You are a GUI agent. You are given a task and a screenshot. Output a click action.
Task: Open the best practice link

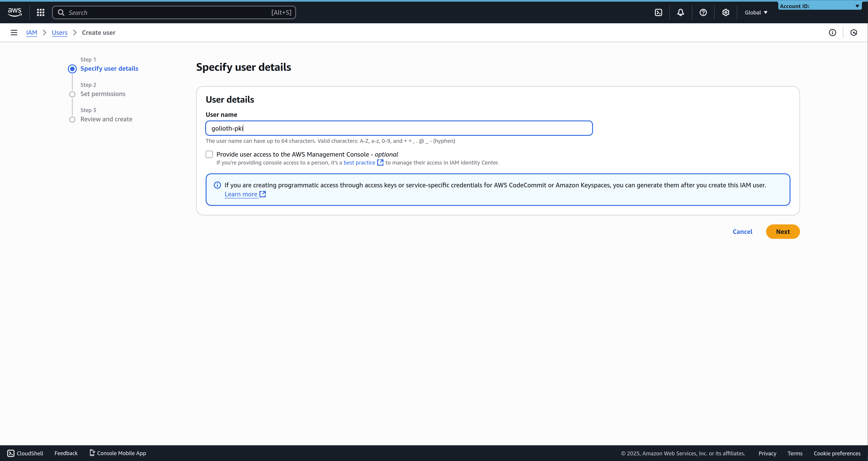click(360, 162)
